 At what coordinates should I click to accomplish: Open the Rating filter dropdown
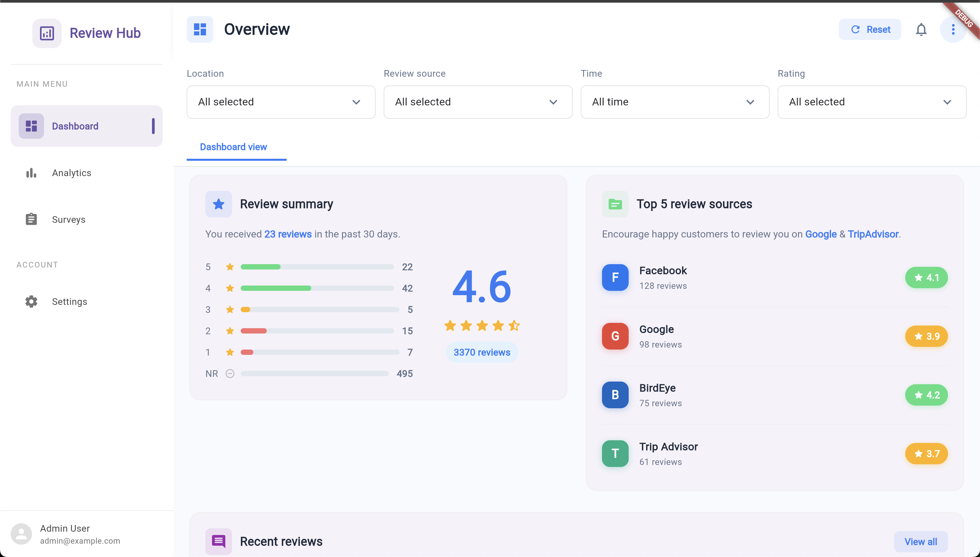(x=871, y=102)
